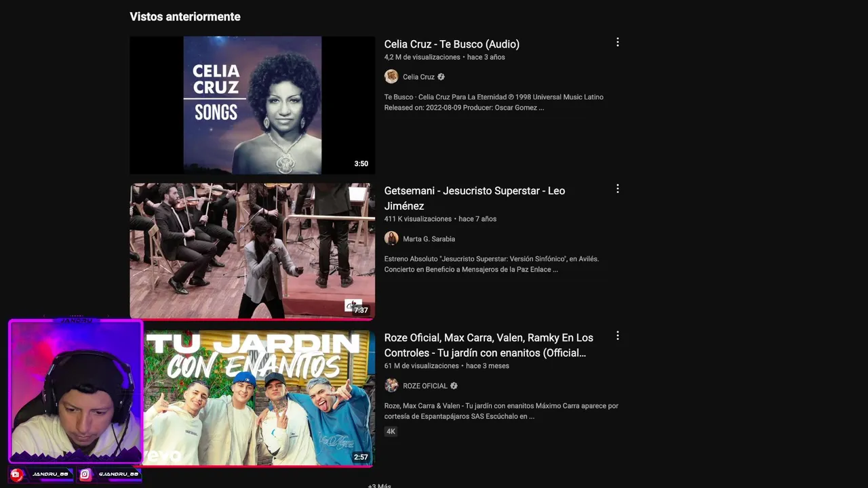This screenshot has width=868, height=488.
Task: Click the 3:50 duration badge
Action: coord(361,164)
